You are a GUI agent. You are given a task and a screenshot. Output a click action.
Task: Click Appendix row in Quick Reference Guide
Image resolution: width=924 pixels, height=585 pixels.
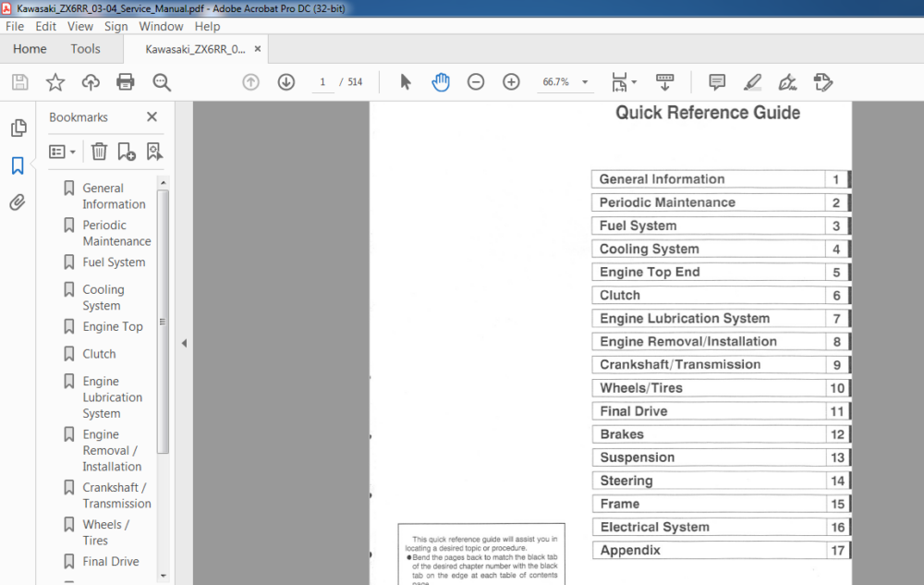720,550
